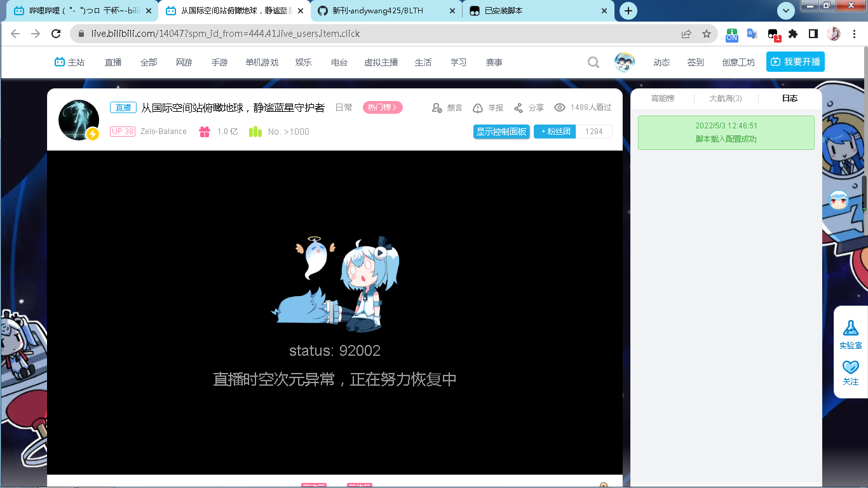868x488 pixels.
Task: Open the 生活 nav menu item
Action: pos(423,62)
